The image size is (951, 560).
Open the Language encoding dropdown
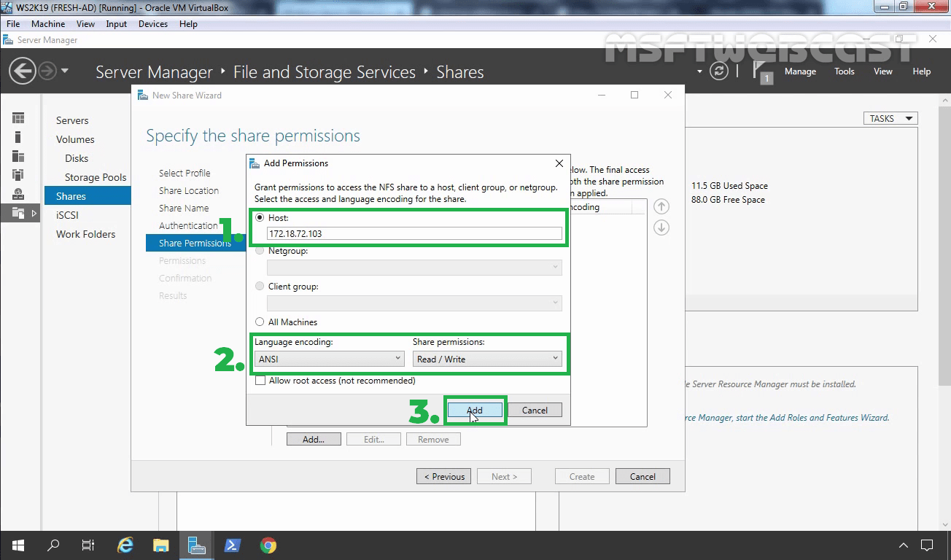coord(329,359)
